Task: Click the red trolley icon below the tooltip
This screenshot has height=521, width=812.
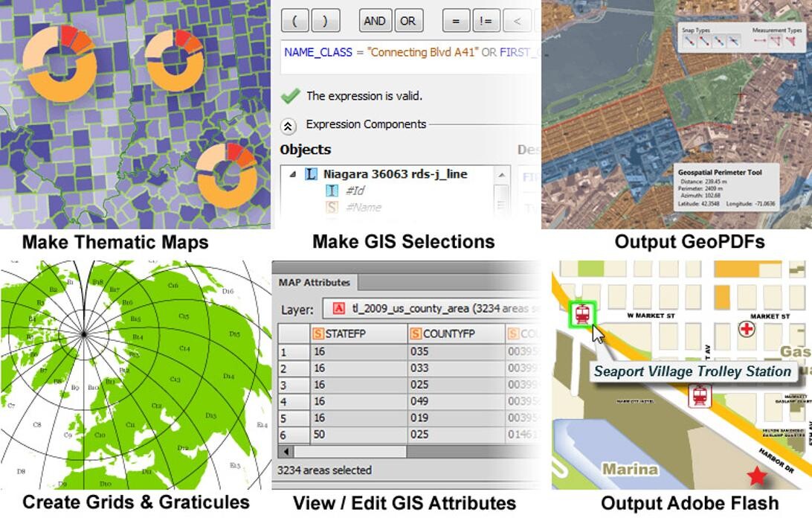Action: pyautogui.click(x=700, y=396)
